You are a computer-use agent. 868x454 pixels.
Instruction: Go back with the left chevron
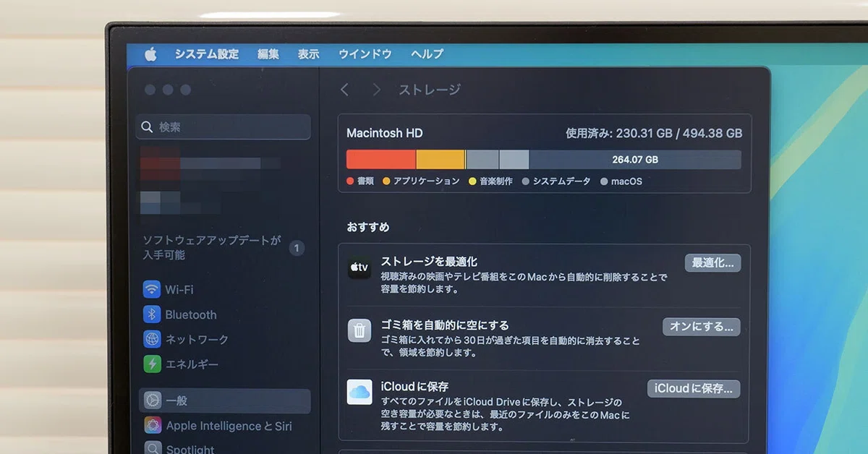click(344, 90)
